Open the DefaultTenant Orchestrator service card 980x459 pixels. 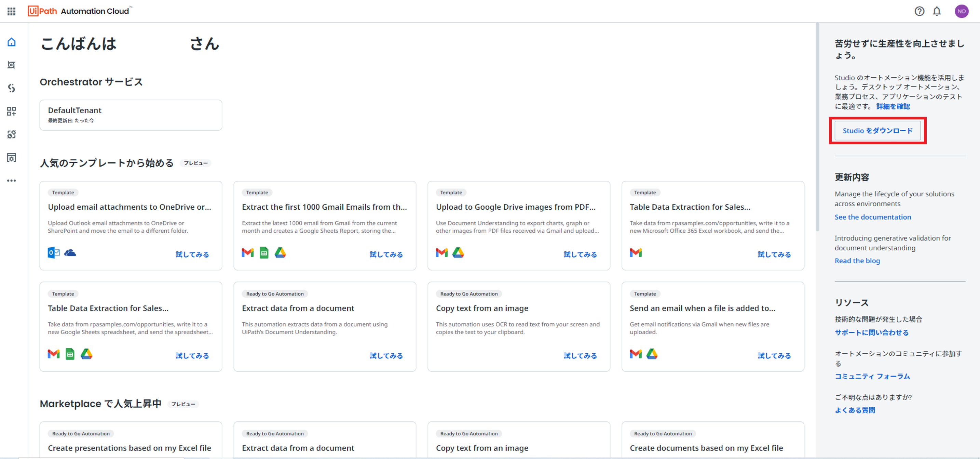point(131,115)
